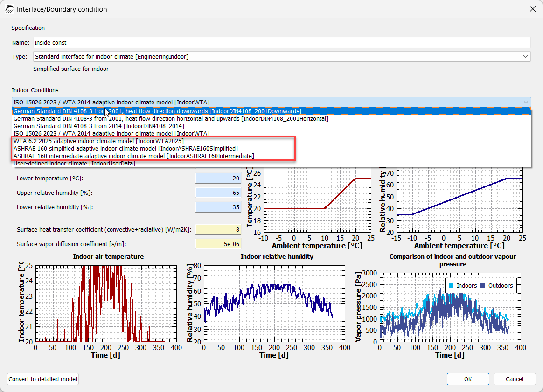Click the 'Indoor Conditions' section heading
Viewport: 543px width, 392px height.
point(35,90)
